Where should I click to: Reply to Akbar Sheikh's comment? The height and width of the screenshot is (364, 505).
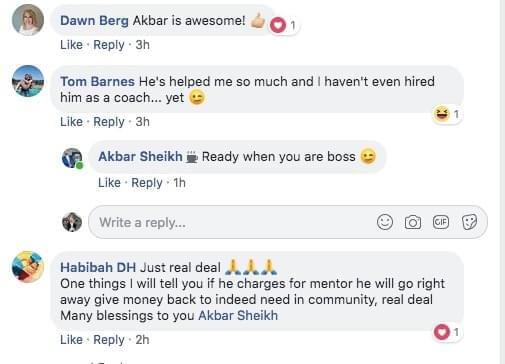click(x=147, y=183)
